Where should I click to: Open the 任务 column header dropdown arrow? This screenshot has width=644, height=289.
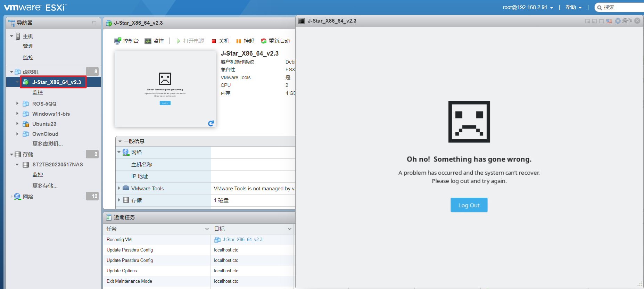point(207,229)
